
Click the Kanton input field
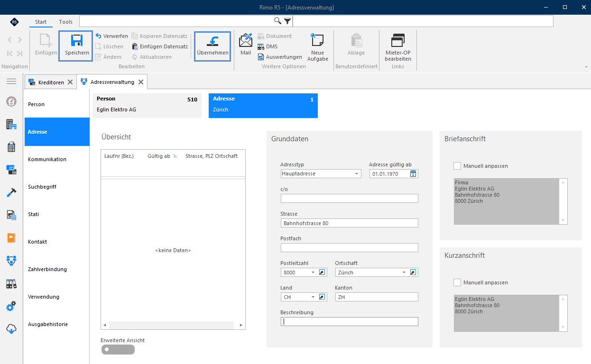pyautogui.click(x=377, y=297)
